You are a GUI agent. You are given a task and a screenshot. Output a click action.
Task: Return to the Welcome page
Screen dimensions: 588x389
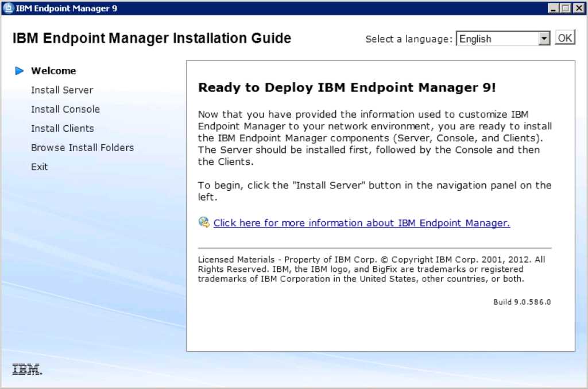[x=53, y=70]
